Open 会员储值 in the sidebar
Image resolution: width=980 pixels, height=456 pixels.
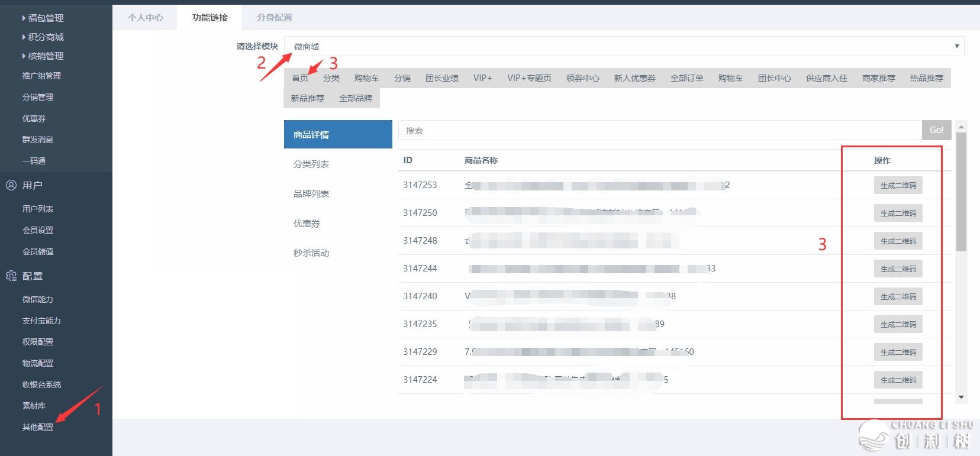pos(38,251)
